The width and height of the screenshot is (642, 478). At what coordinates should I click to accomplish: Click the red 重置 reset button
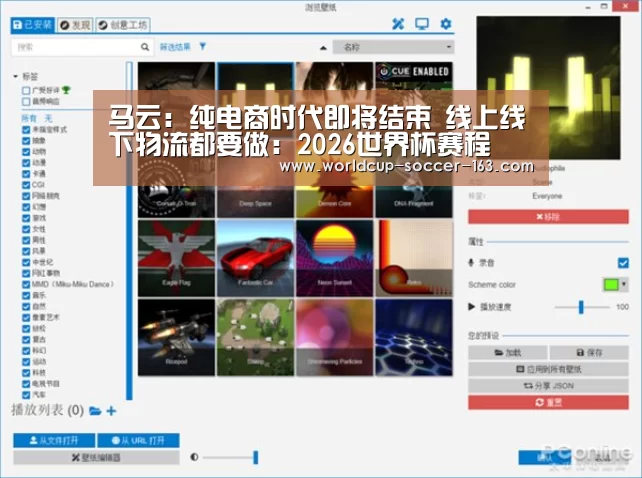(548, 402)
